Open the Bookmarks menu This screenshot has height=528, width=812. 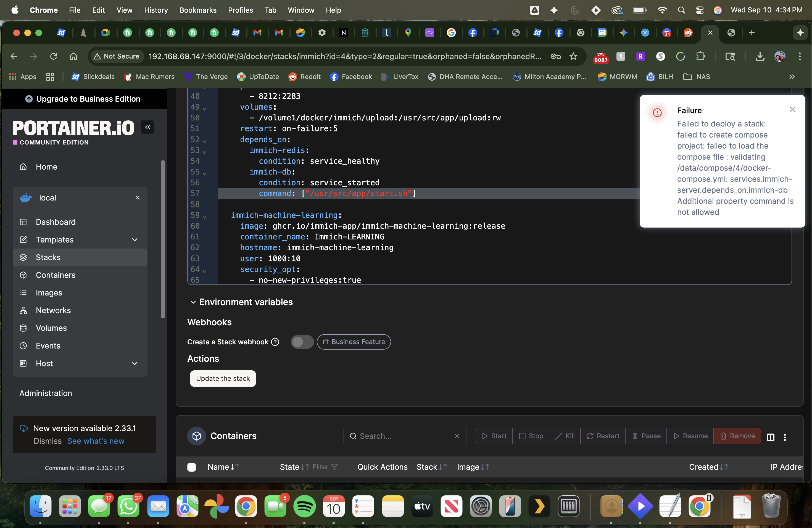pyautogui.click(x=198, y=10)
